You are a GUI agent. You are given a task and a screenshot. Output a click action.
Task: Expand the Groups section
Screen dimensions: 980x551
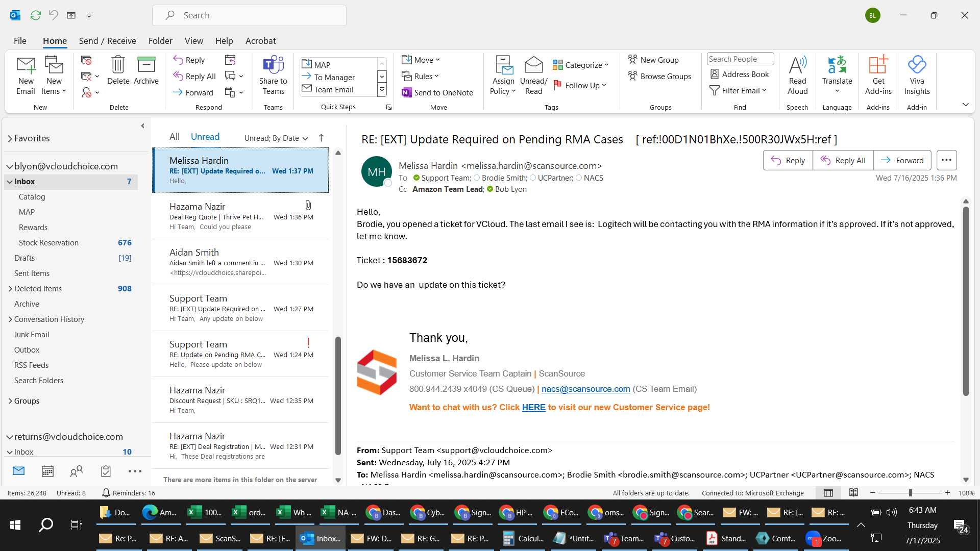point(10,401)
